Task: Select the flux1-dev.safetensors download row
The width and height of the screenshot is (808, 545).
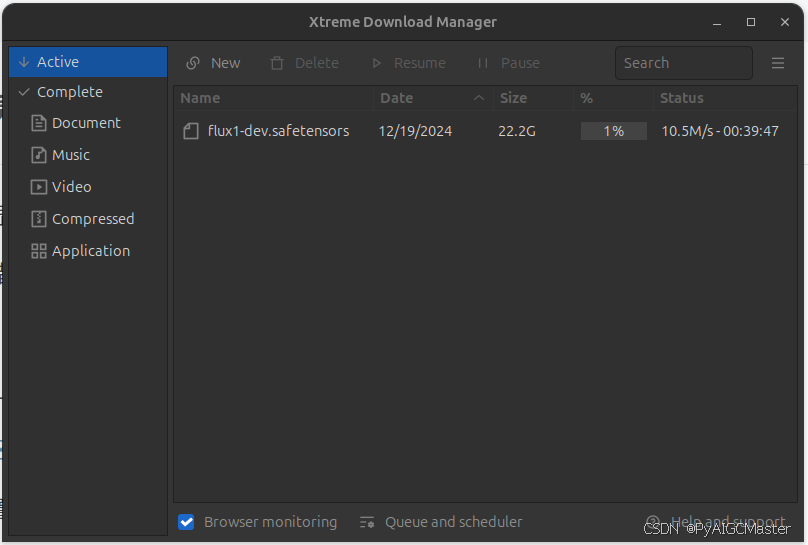Action: point(485,131)
